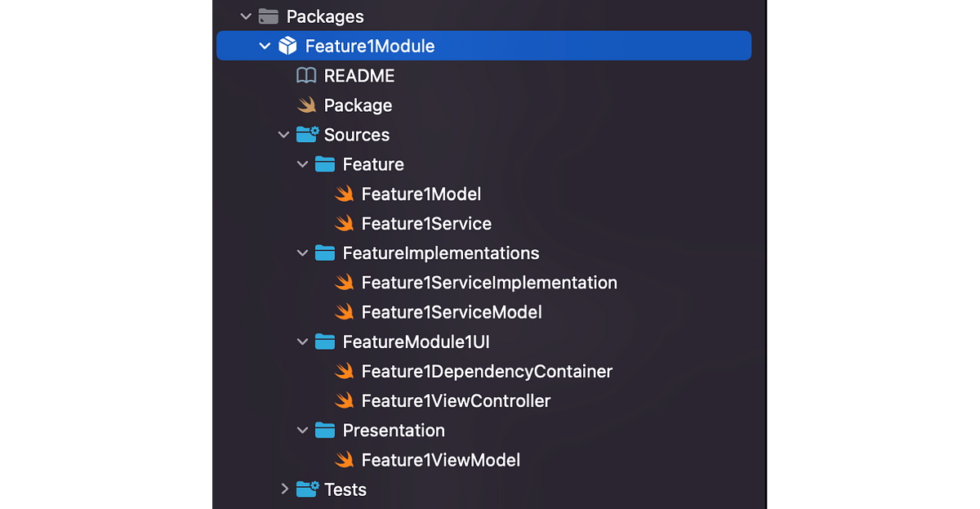Collapse the FeatureModule1UI folder chevron

click(302, 342)
